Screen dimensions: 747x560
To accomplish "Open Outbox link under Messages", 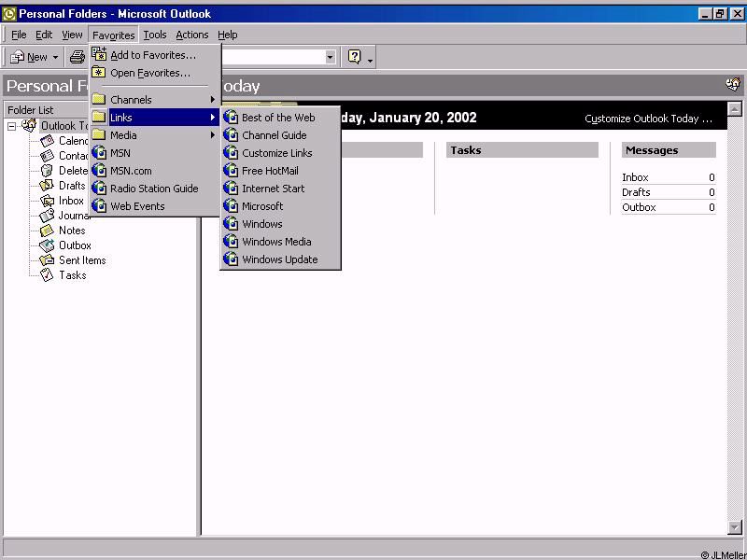I will click(639, 207).
